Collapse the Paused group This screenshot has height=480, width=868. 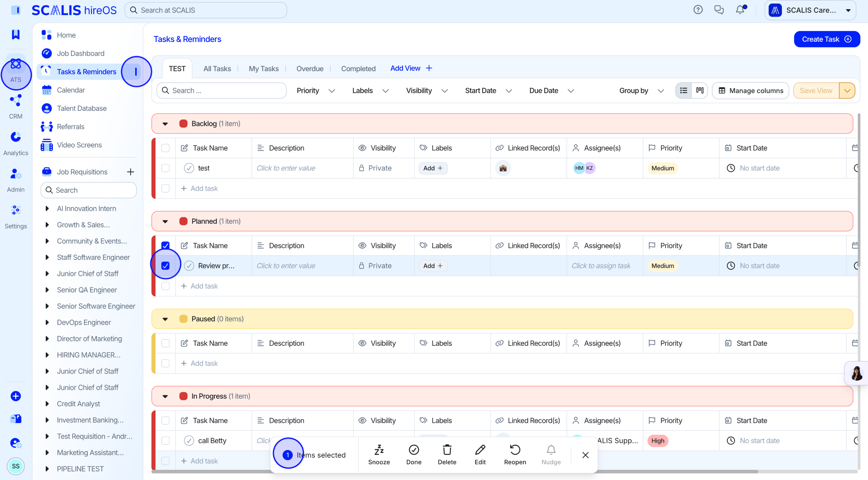coord(165,319)
